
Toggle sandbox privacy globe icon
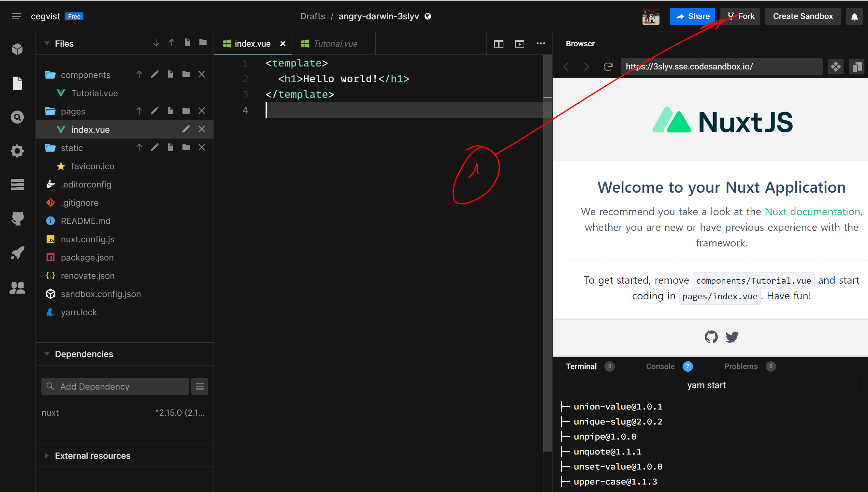[x=428, y=16]
